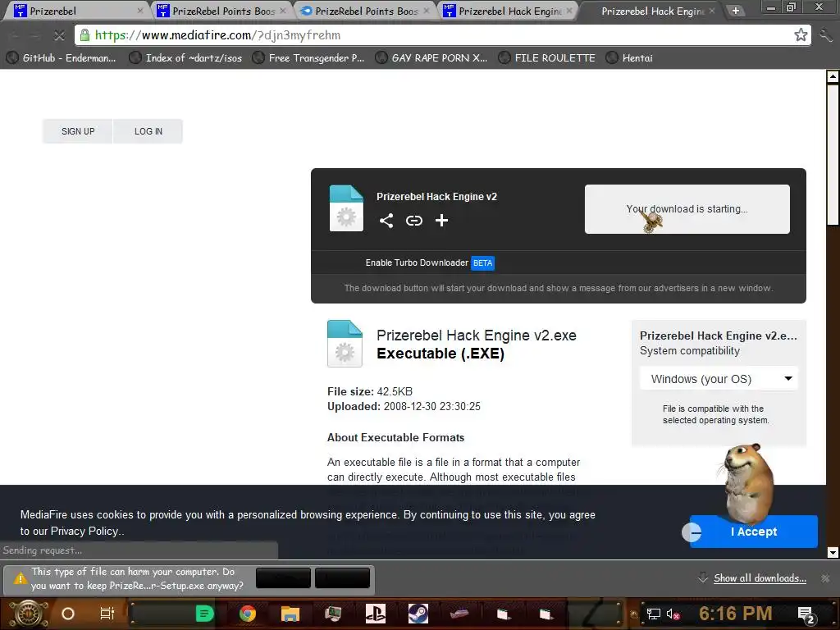This screenshot has width=840, height=630.
Task: Click the Show all downloads link
Action: coord(760,578)
